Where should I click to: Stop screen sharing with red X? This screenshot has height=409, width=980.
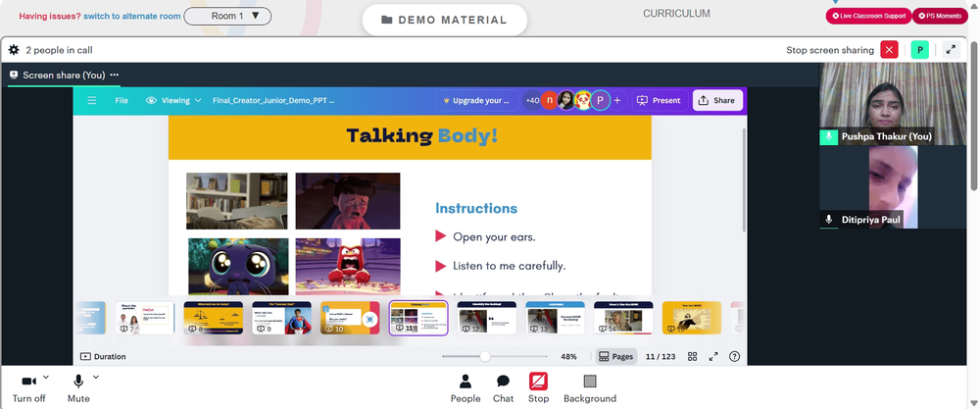[x=889, y=50]
